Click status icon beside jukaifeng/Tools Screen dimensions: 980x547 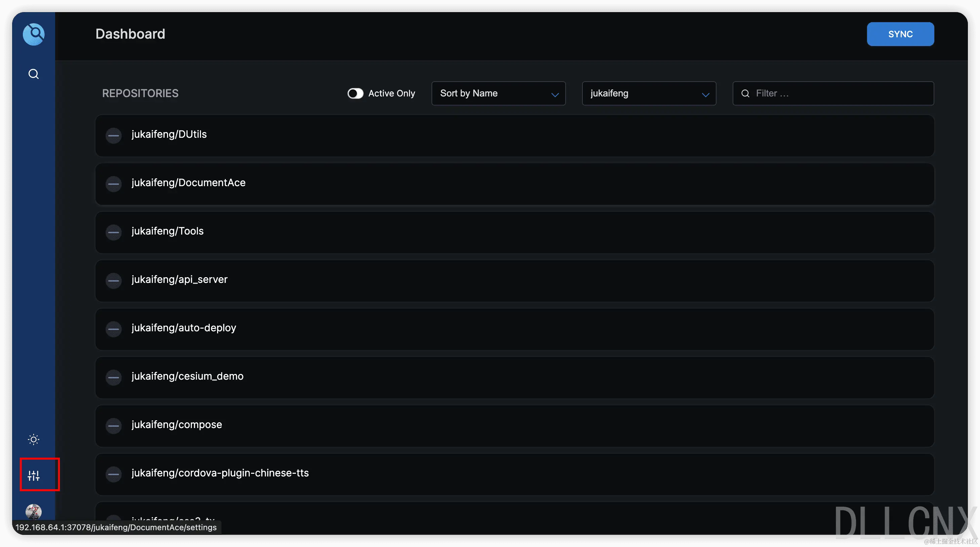tap(113, 232)
